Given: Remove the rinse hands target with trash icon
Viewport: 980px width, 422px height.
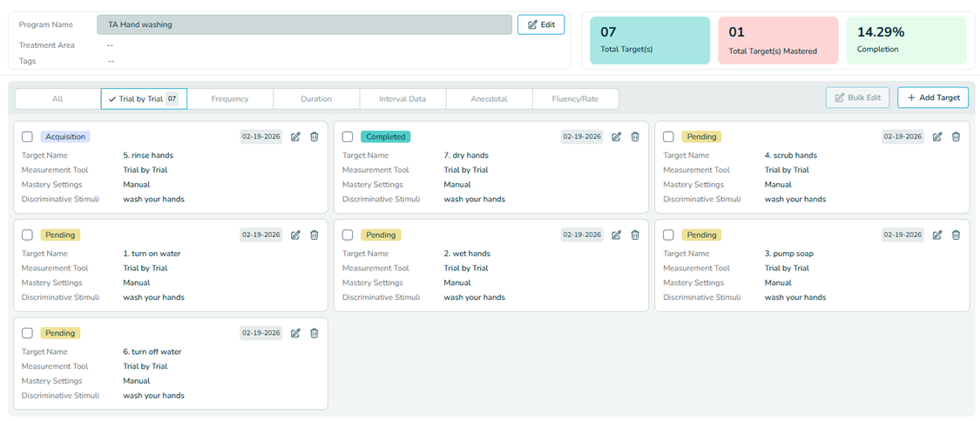Looking at the screenshot, I should point(314,137).
